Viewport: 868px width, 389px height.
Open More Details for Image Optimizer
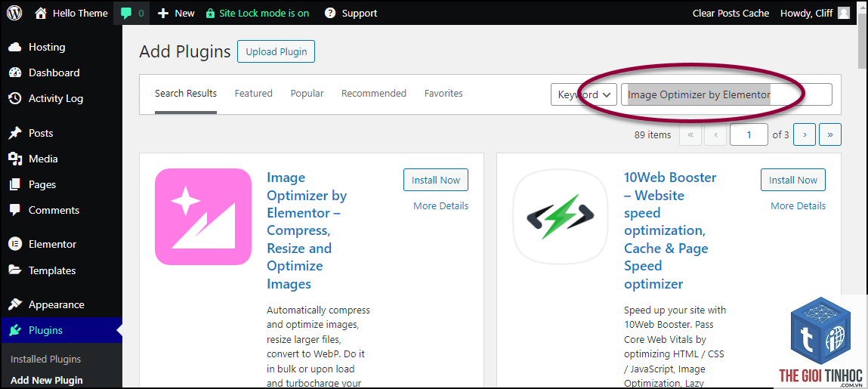pyautogui.click(x=440, y=206)
